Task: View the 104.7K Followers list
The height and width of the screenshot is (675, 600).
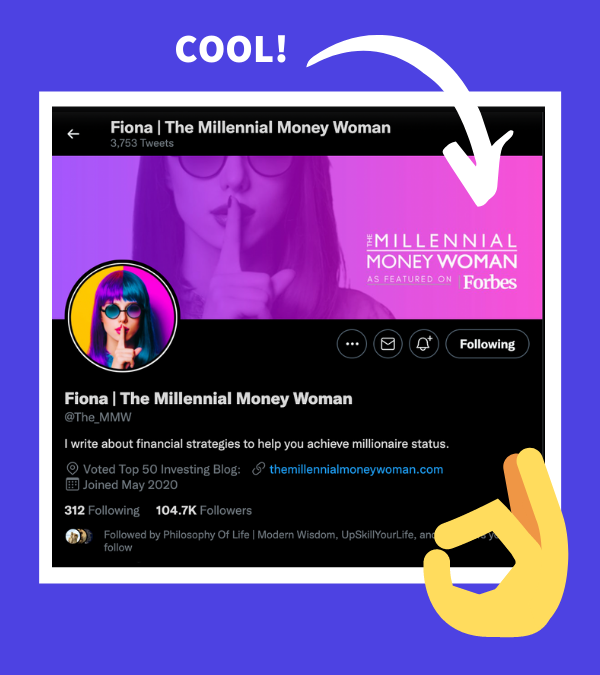Action: [204, 511]
